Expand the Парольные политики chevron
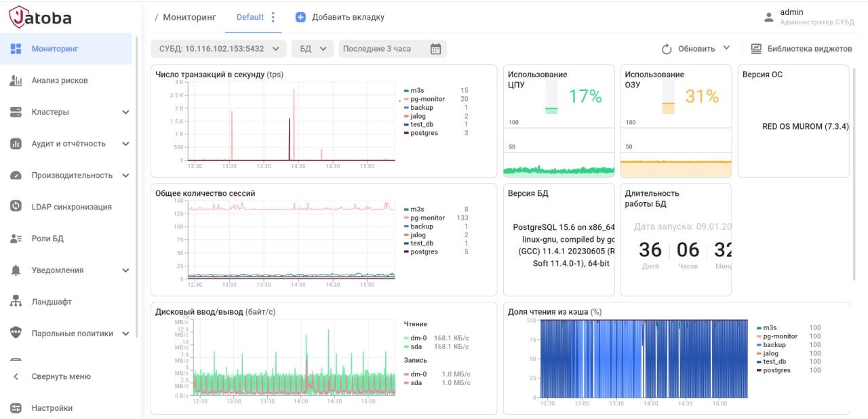 (125, 333)
